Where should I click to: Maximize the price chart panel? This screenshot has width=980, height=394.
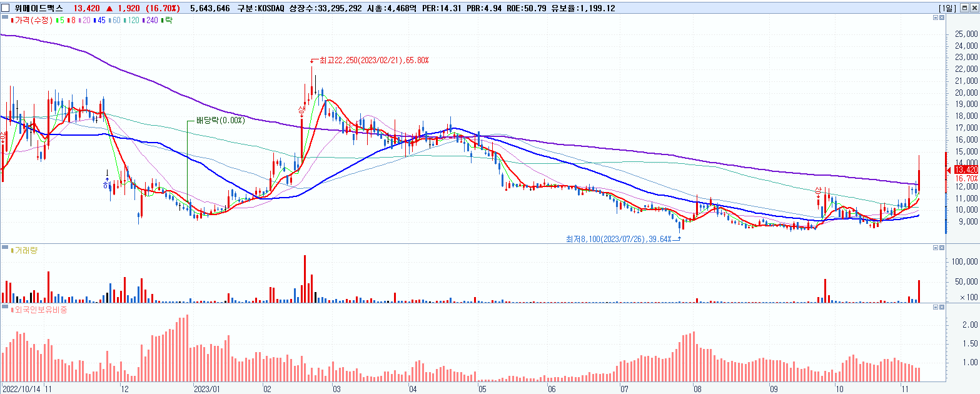click(936, 18)
